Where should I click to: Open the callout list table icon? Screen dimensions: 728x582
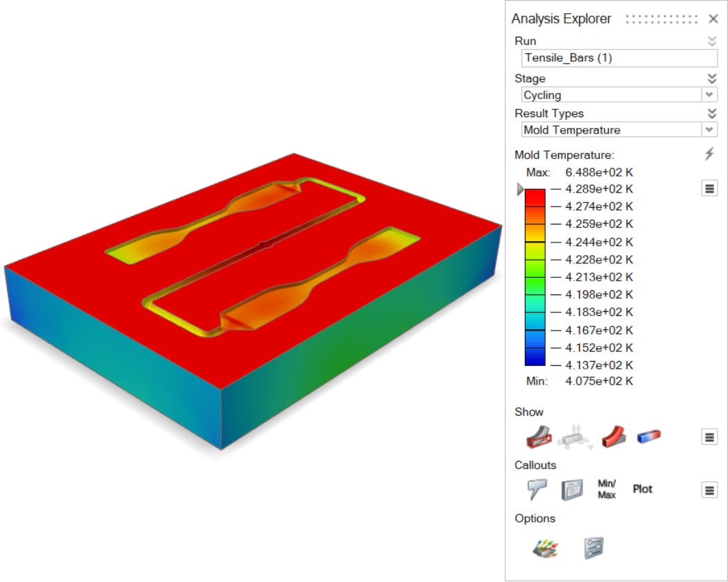(572, 490)
